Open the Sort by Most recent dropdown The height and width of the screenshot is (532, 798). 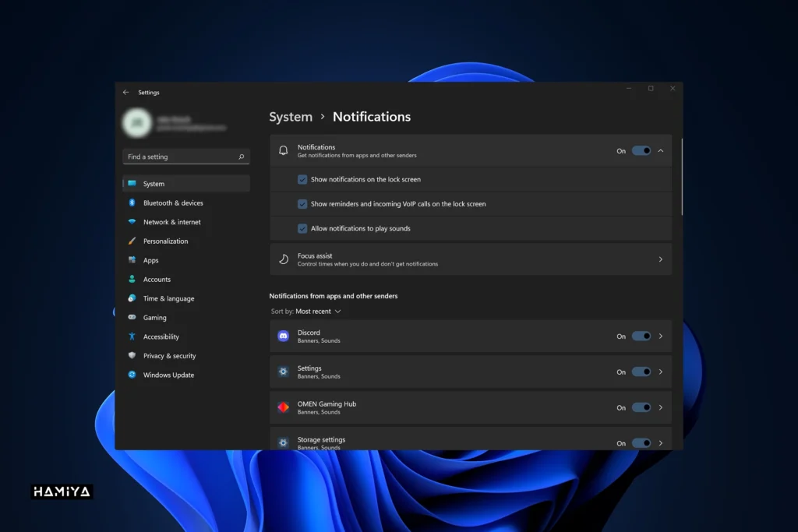pos(318,311)
